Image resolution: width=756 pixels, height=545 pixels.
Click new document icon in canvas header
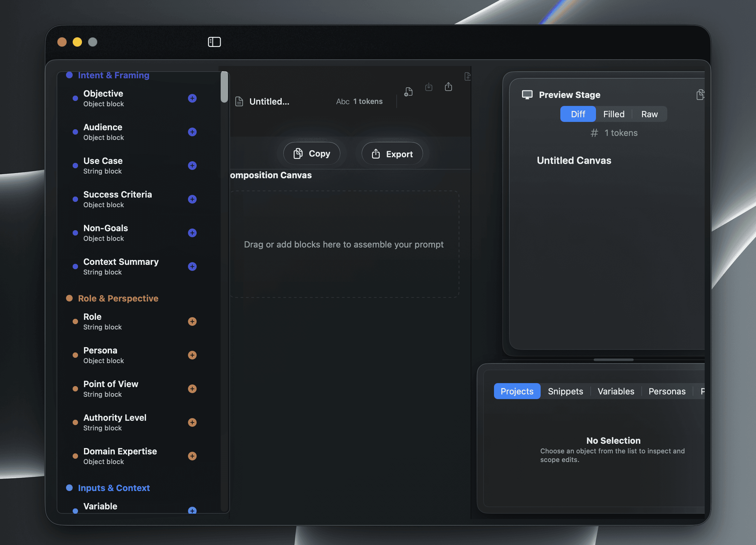(408, 92)
